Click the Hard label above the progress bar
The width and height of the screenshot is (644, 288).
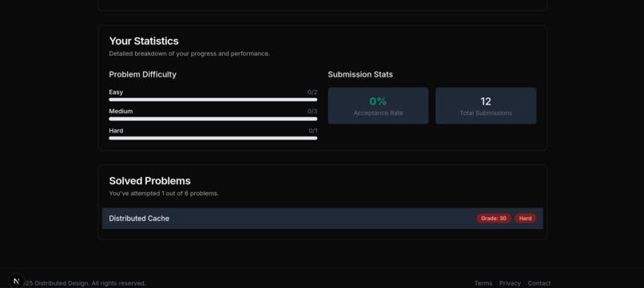116,131
